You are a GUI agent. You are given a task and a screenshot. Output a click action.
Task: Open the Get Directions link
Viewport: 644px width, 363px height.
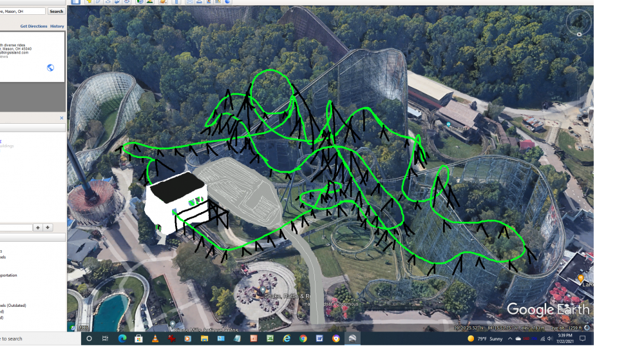(32, 26)
